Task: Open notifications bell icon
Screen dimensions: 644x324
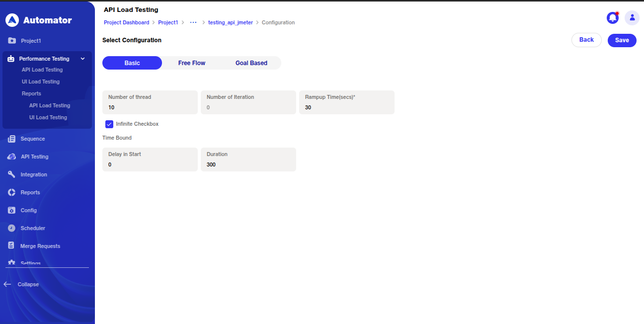Action: pos(613,18)
